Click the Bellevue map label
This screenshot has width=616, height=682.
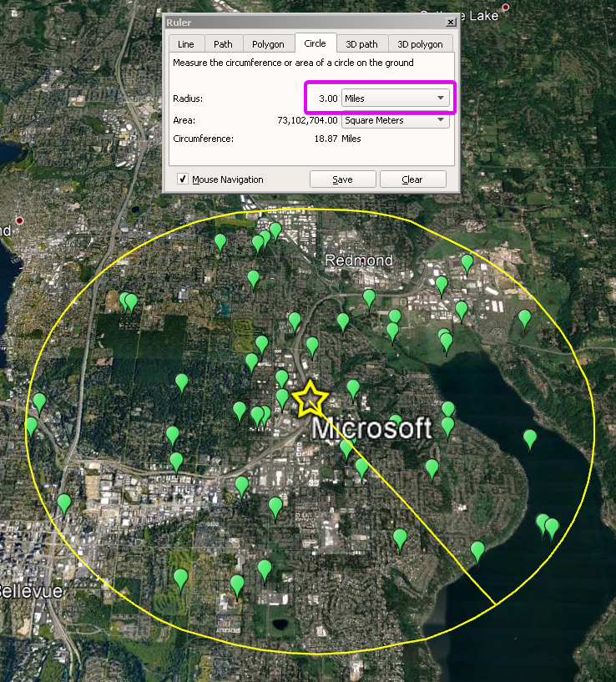tap(30, 591)
